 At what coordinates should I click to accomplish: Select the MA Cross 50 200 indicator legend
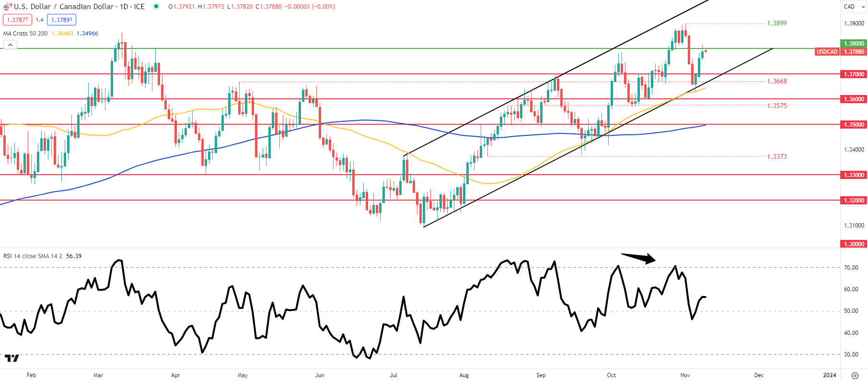(25, 34)
